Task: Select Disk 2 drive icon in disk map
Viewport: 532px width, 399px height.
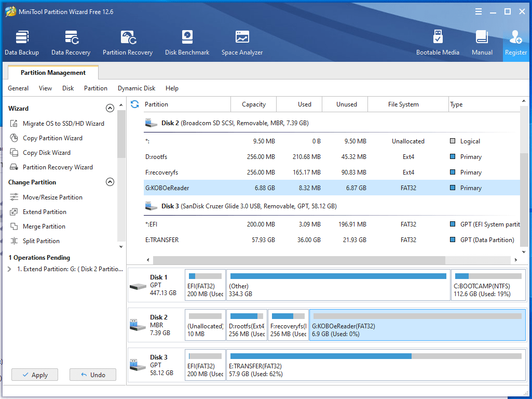Action: (138, 325)
